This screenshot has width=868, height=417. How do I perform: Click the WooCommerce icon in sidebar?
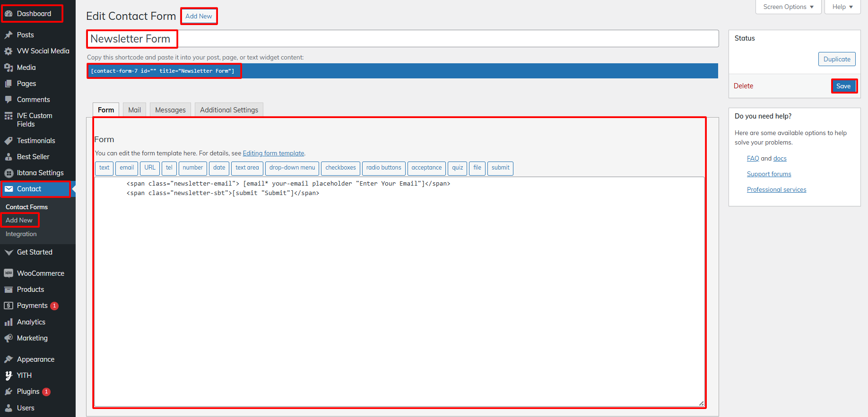tap(9, 273)
